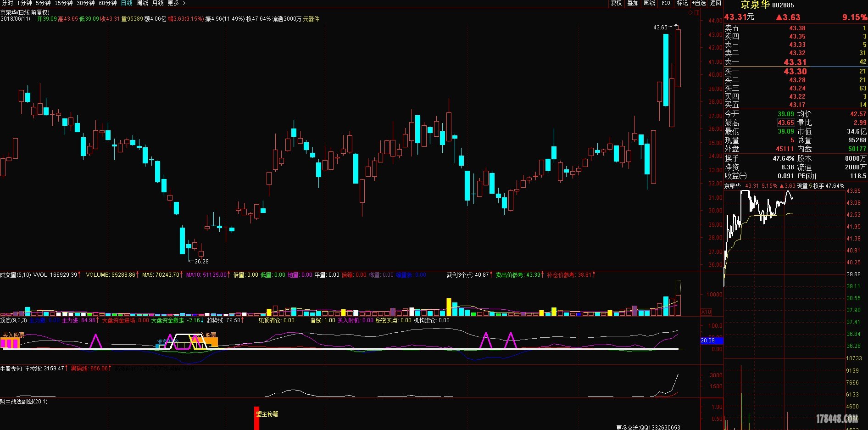Switch to the 分时 intraday chart tab

(8, 3)
